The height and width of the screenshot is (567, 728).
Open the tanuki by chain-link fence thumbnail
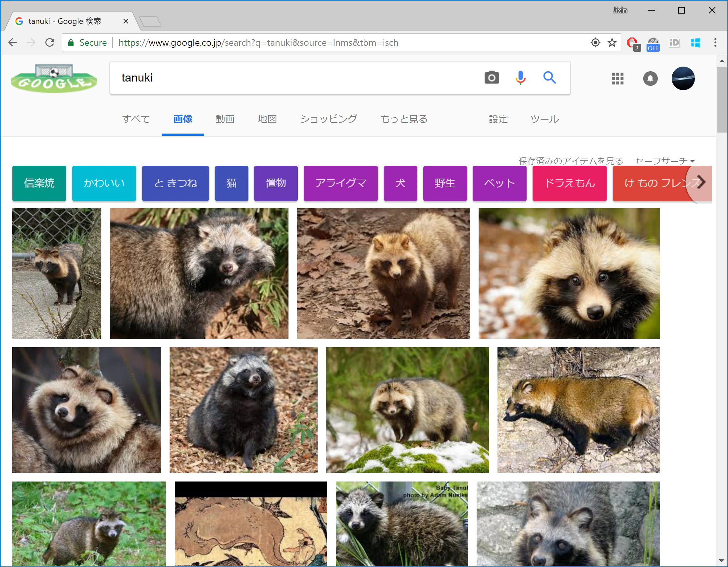point(57,273)
